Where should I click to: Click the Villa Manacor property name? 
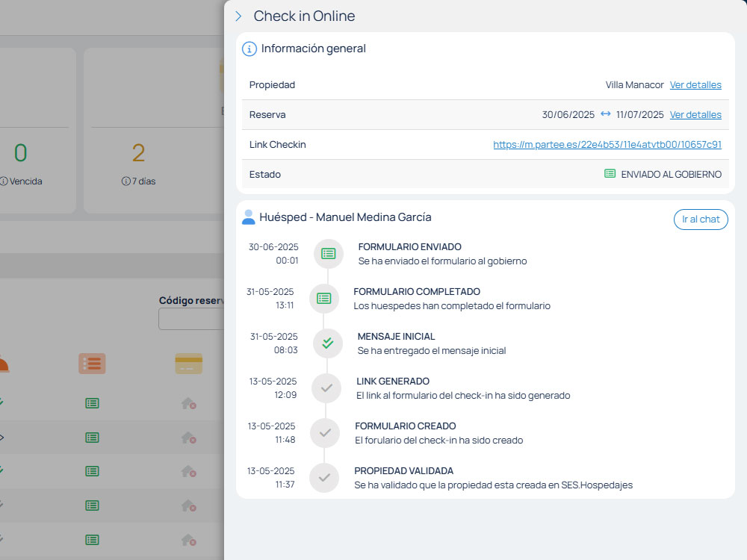pyautogui.click(x=634, y=85)
